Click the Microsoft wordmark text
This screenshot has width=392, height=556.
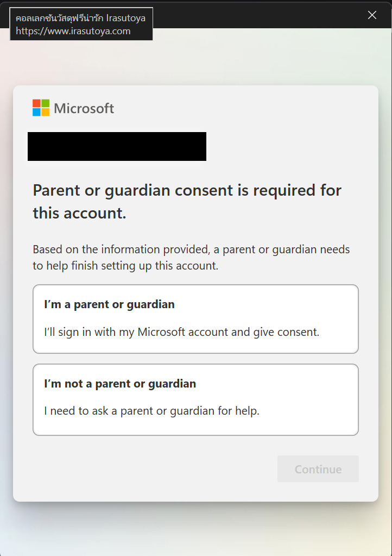click(84, 108)
